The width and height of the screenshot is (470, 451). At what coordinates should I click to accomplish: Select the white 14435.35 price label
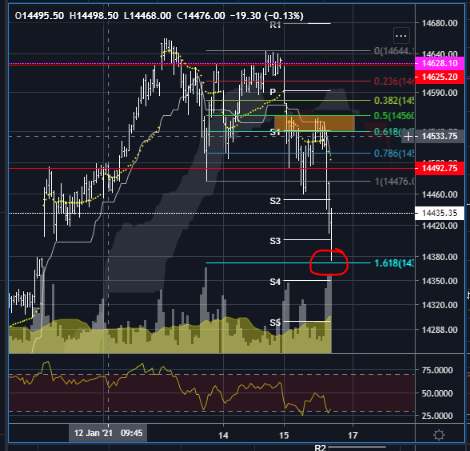click(439, 213)
